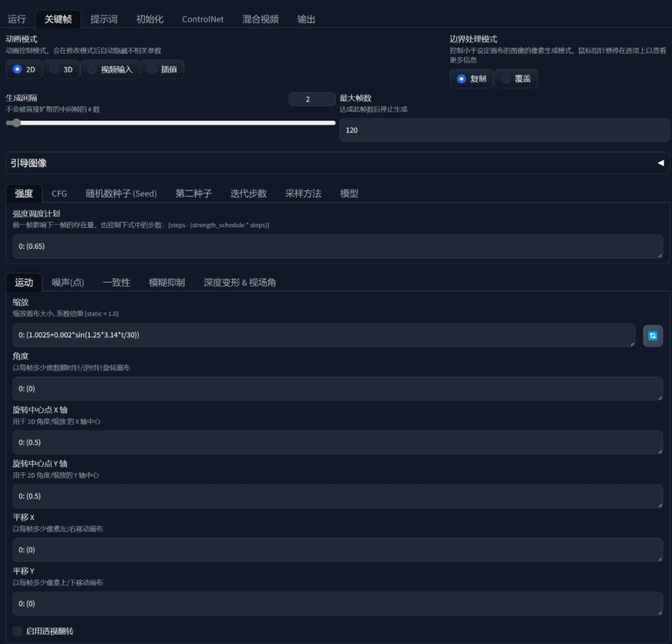Select the 运动 tab

coord(24,282)
